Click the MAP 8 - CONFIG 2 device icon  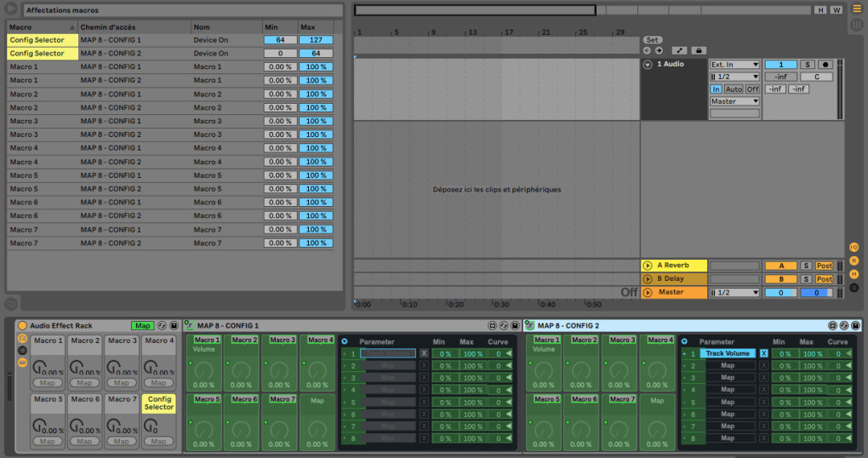(x=529, y=326)
